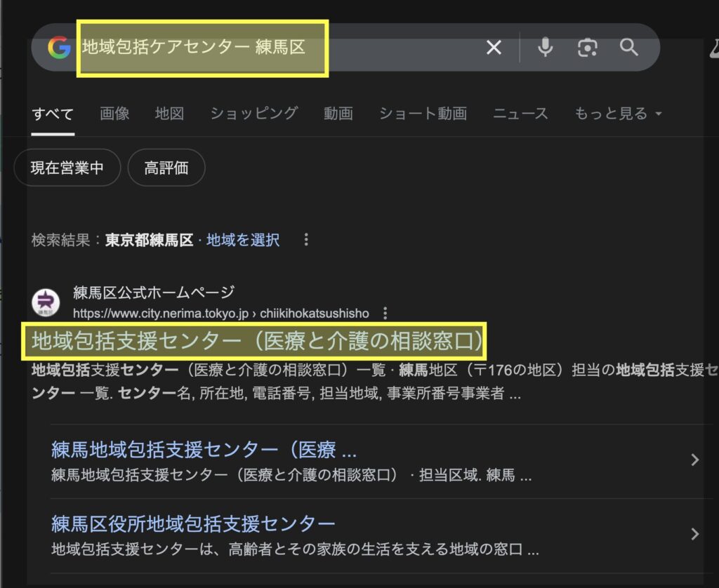Click the 練馬区 site favicon
This screenshot has height=588, width=719.
pos(46,302)
